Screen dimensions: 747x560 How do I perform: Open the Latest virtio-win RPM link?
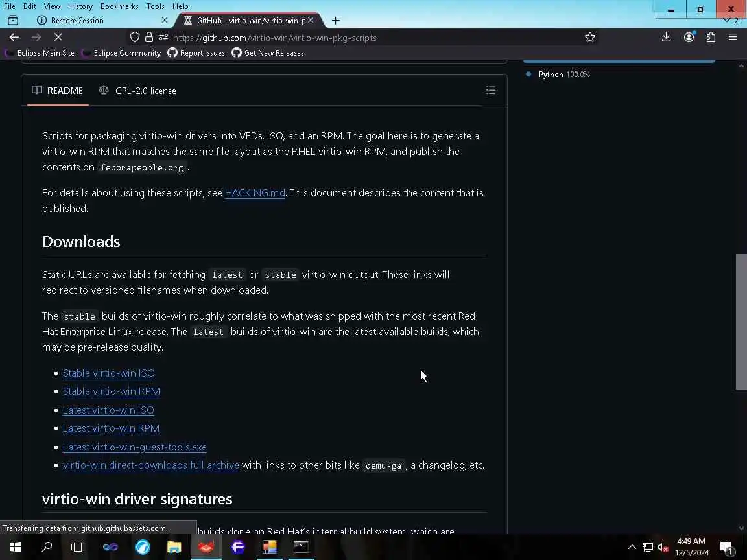111,428
